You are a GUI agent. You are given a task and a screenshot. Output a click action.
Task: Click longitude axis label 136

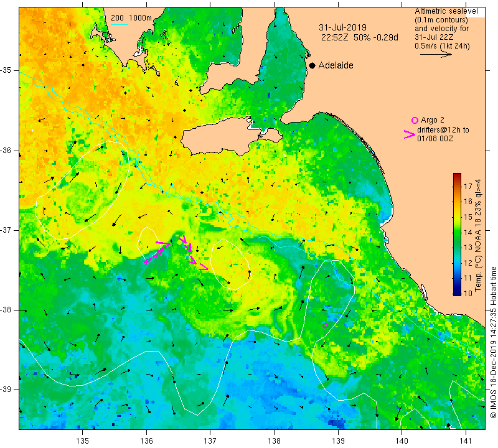coord(146,441)
